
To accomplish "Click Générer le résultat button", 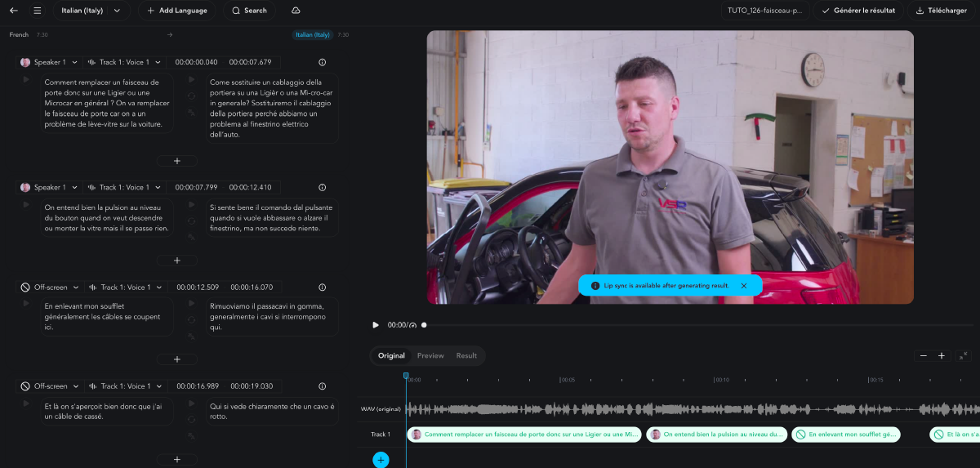I will coord(858,11).
